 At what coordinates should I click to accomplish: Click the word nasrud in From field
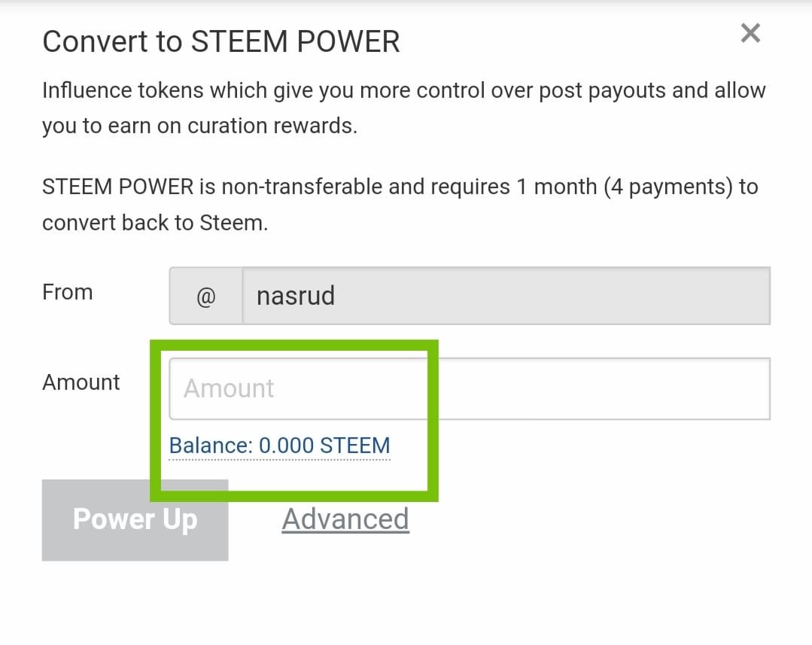click(296, 296)
